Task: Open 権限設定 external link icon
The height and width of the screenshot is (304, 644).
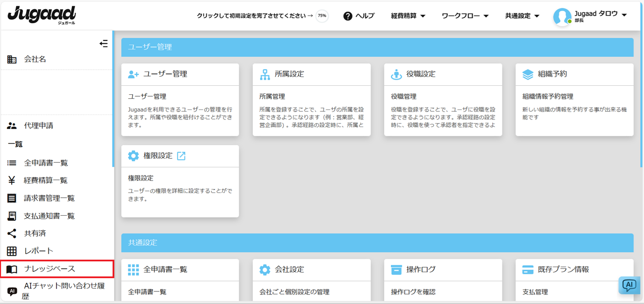Action: [181, 156]
